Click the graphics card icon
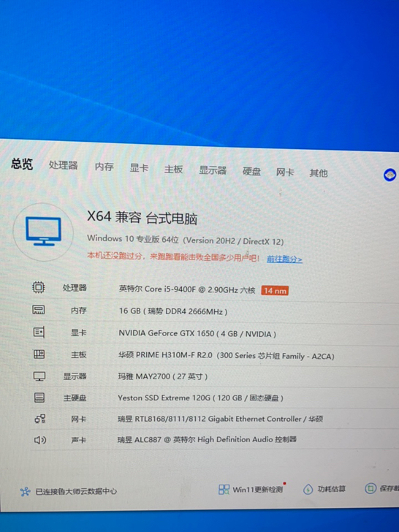Image resolution: width=399 pixels, height=532 pixels. coord(39,332)
